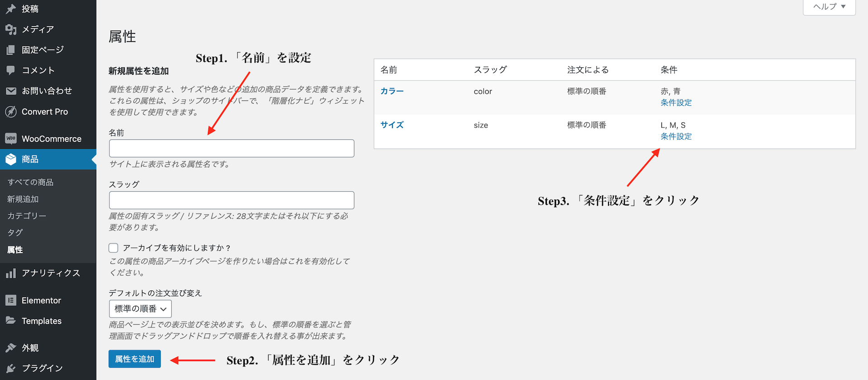The image size is (868, 380).
Task: Click the 名前 column header
Action: point(389,70)
